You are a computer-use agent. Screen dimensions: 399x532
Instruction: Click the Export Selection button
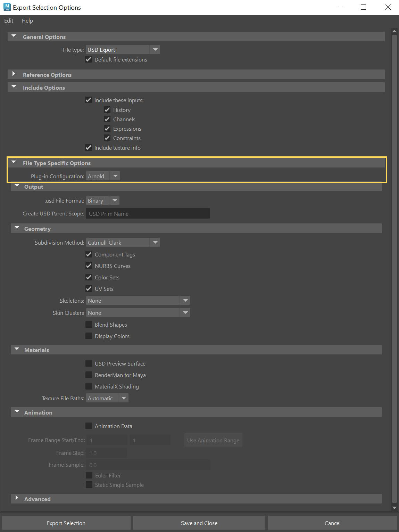click(x=66, y=523)
